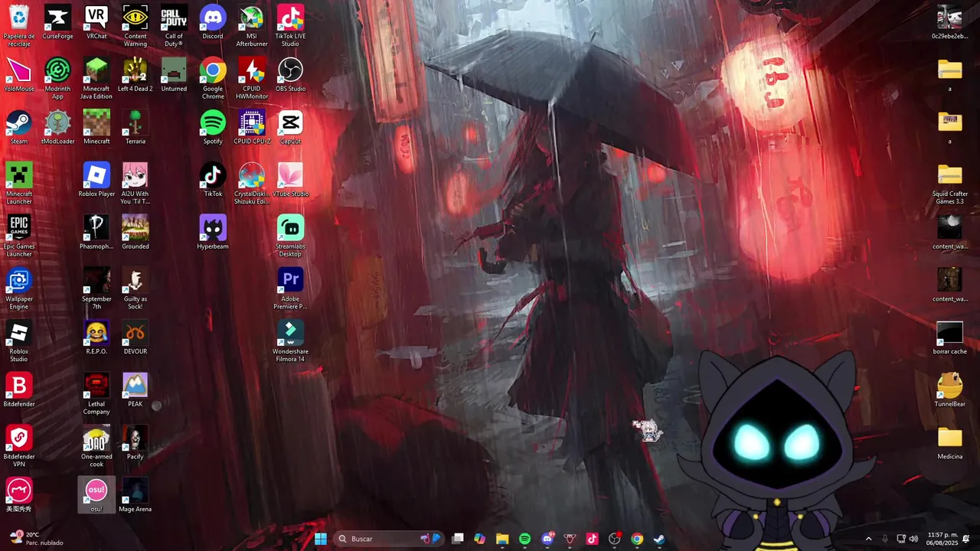Open Guilty as Sock! shortcut
Viewport: 980px width, 551px height.
point(136,289)
